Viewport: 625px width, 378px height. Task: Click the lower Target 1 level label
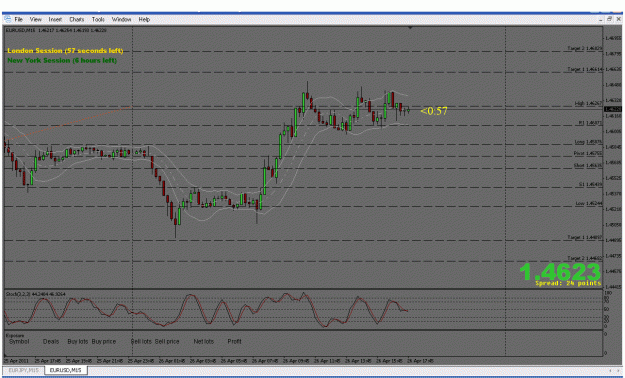pyautogui.click(x=585, y=237)
